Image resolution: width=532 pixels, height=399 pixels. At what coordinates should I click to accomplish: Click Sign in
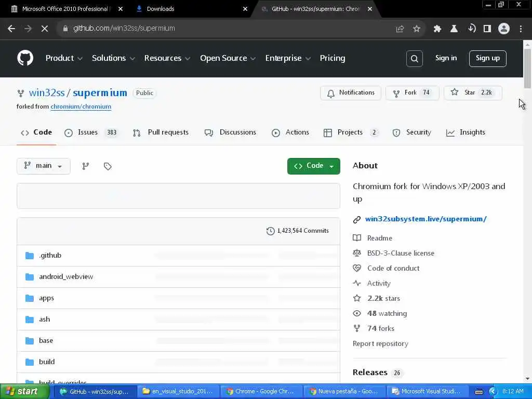(446, 58)
